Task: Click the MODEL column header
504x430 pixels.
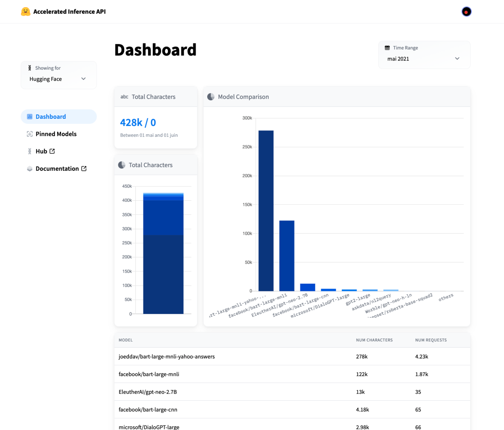Action: pyautogui.click(x=126, y=340)
